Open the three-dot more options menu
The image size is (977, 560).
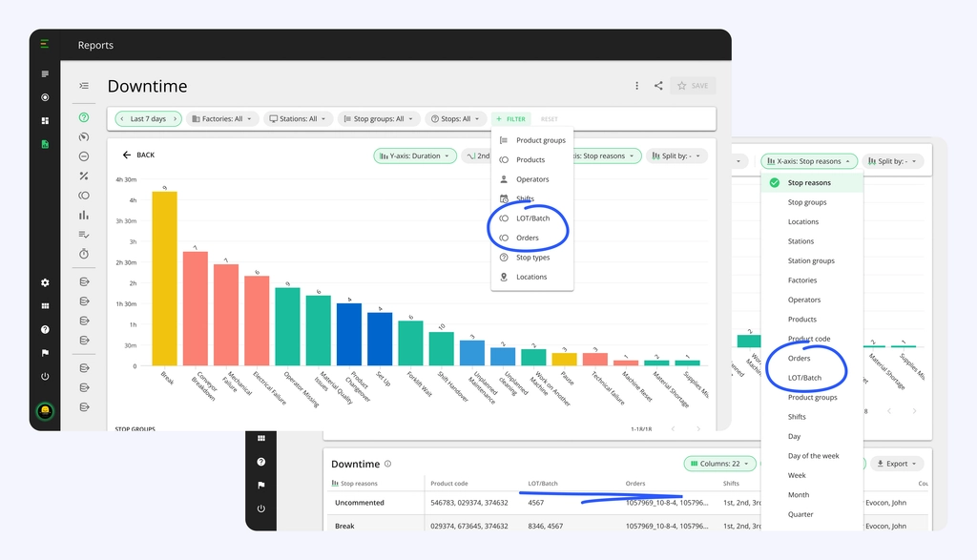[636, 86]
